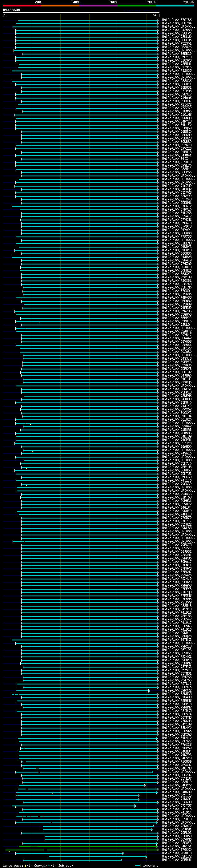Viewport: 197px width, 868px height.
Task: Click the purple ~60% legend segment
Action: [x=99, y=6]
